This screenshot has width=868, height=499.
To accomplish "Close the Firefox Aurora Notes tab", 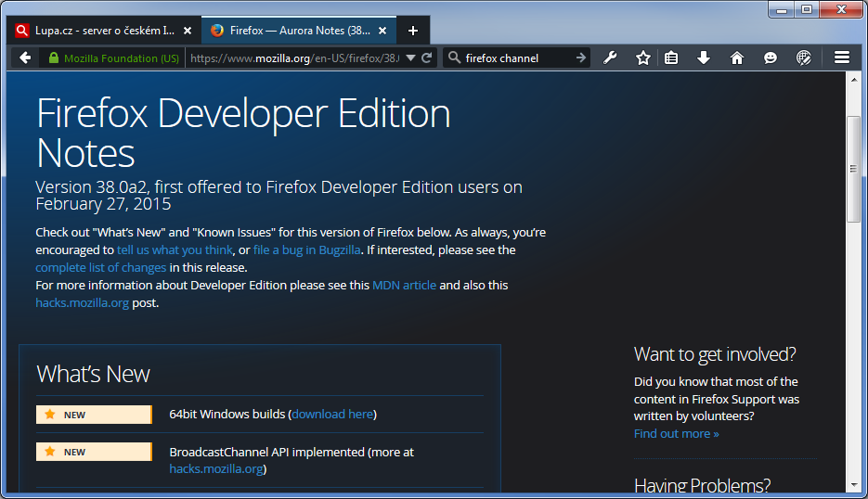I will coord(382,31).
